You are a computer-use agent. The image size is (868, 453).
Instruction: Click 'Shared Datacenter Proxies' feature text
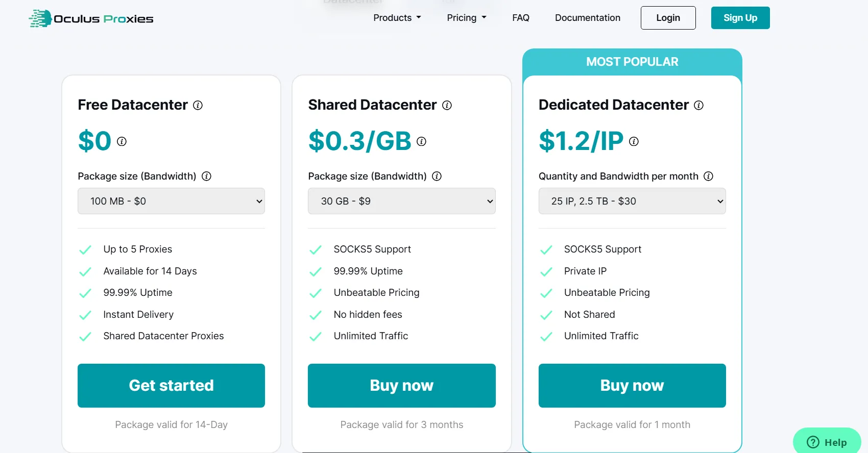pyautogui.click(x=163, y=336)
